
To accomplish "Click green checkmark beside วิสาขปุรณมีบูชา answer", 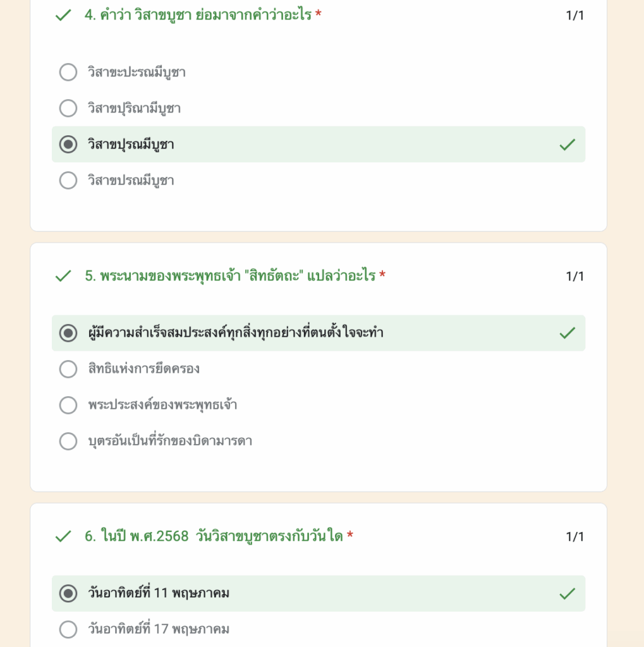I will pos(567,145).
